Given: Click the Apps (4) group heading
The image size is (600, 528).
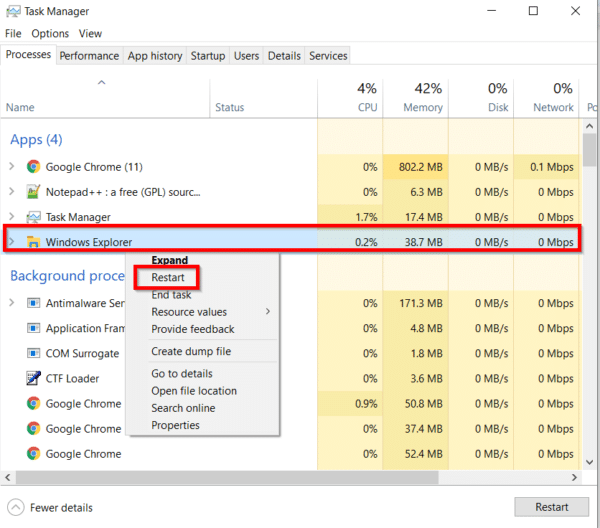Looking at the screenshot, I should click(x=36, y=140).
